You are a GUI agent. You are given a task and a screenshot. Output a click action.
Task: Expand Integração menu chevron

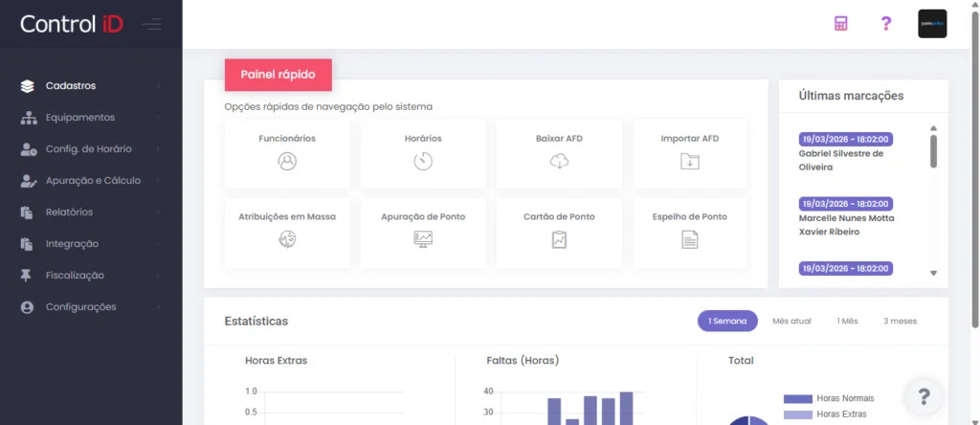[x=159, y=244]
